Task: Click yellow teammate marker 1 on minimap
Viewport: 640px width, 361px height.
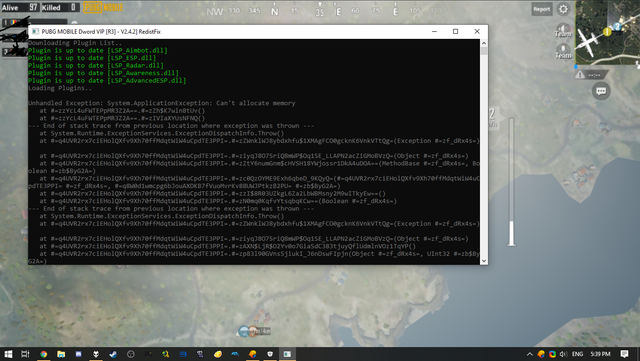Action: tap(607, 32)
